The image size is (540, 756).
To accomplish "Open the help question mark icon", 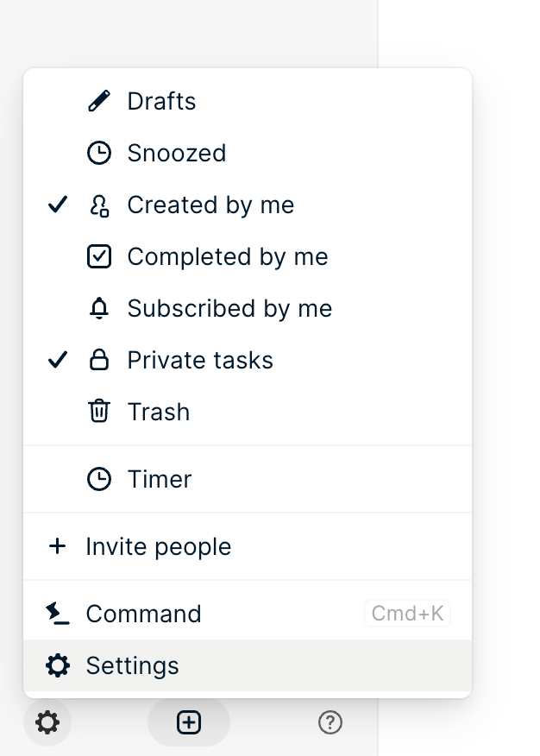I will pos(330,722).
